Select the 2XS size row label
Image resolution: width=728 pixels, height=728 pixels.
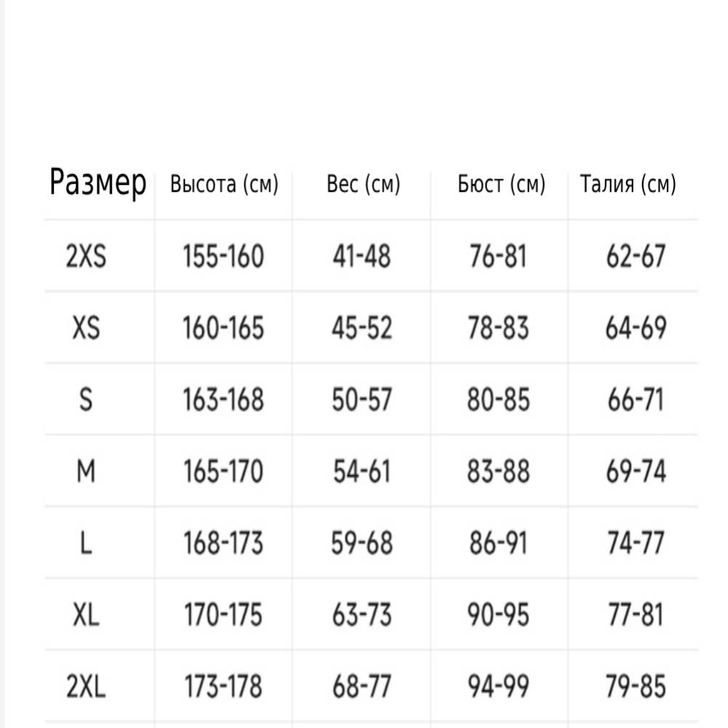tap(86, 256)
